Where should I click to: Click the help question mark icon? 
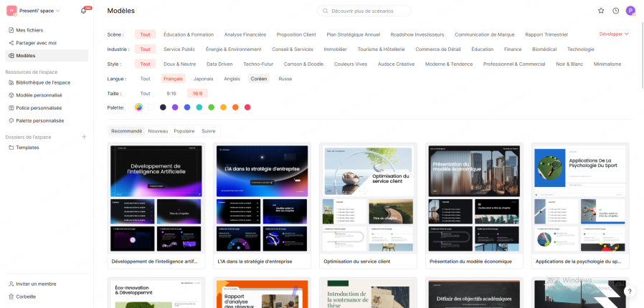coord(630,292)
